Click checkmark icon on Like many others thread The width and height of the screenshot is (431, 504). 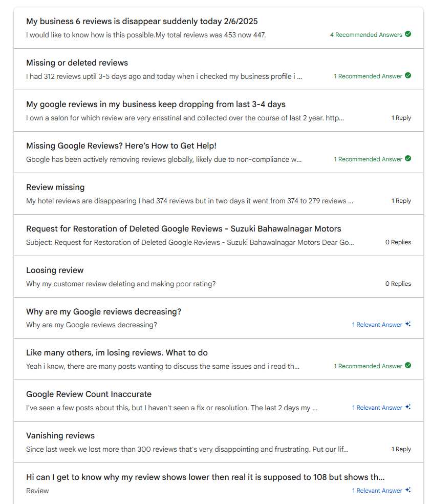coord(408,366)
